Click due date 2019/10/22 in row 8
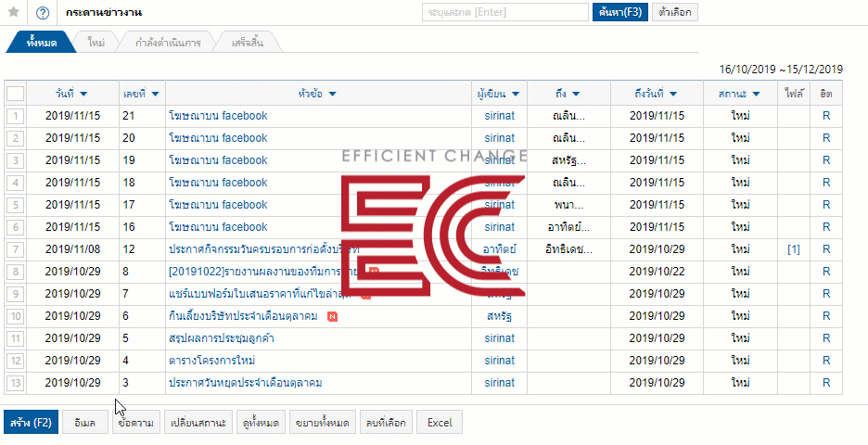868x445 pixels. point(657,272)
